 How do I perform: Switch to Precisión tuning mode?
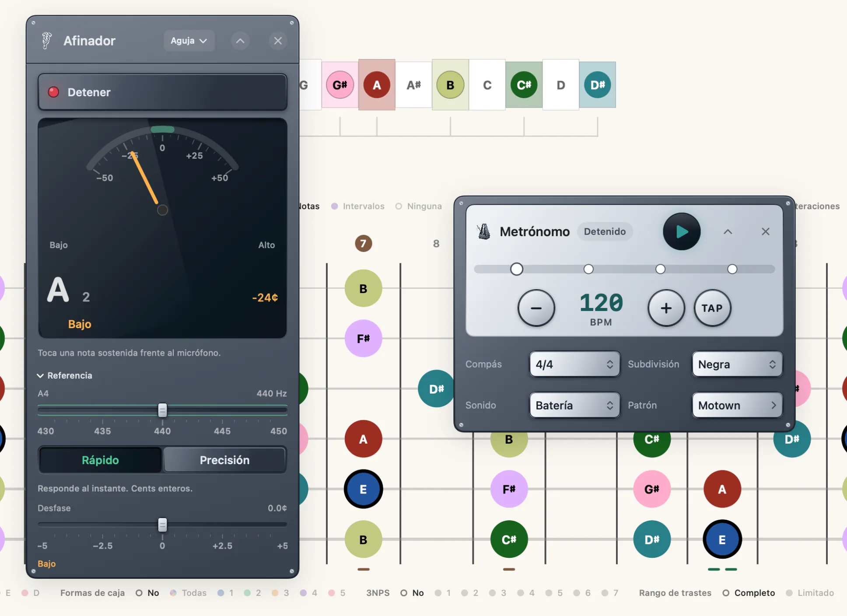(225, 460)
